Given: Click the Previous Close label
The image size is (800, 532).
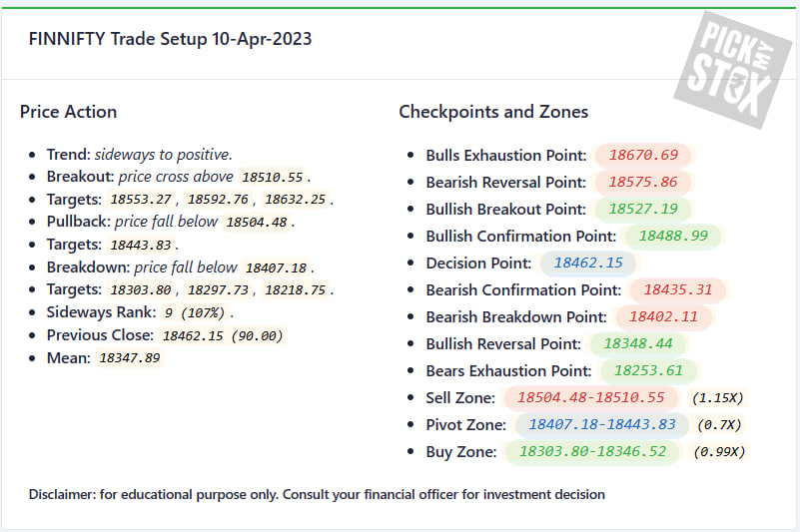Looking at the screenshot, I should click(100, 335).
